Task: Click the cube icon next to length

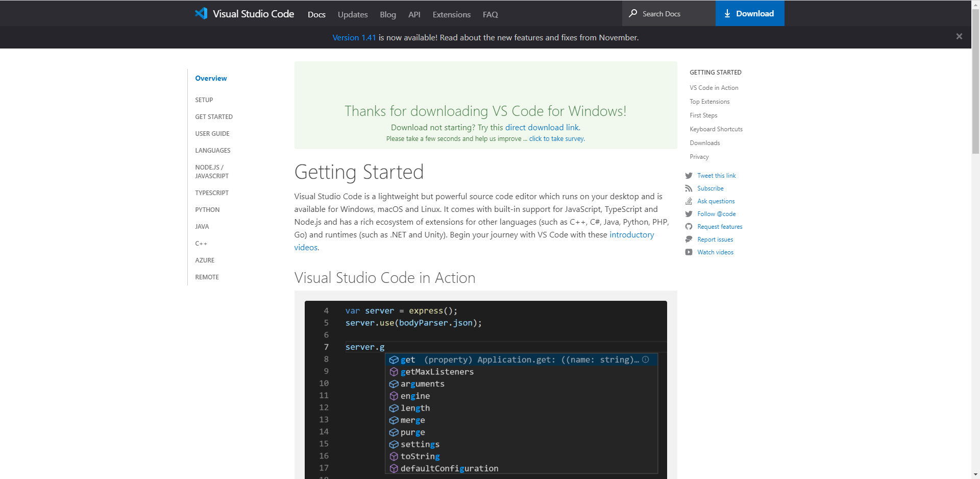Action: point(394,408)
